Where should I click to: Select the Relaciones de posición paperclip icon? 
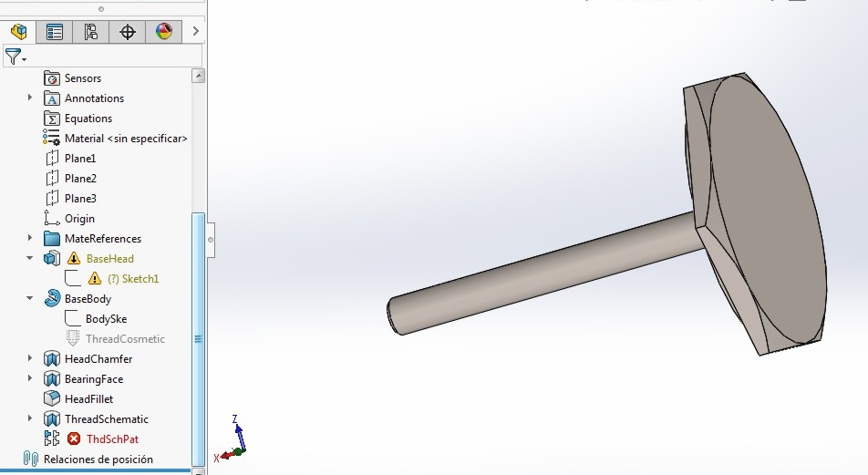click(30, 459)
